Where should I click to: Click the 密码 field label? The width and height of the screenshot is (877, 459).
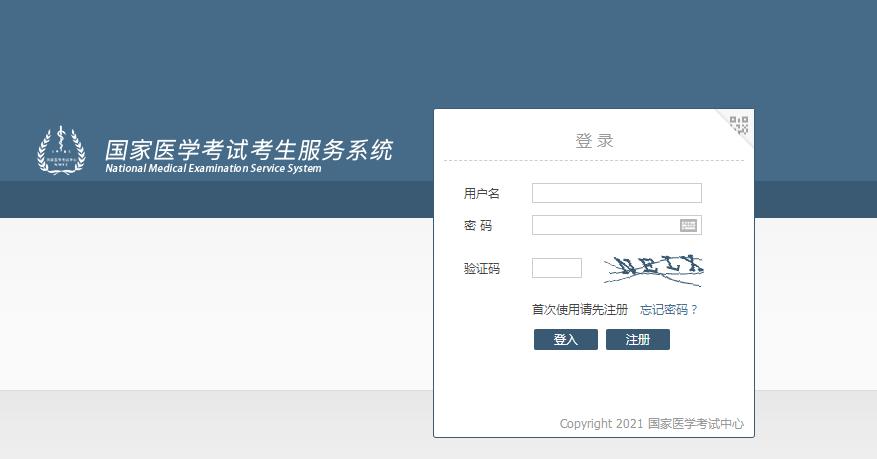tap(478, 226)
